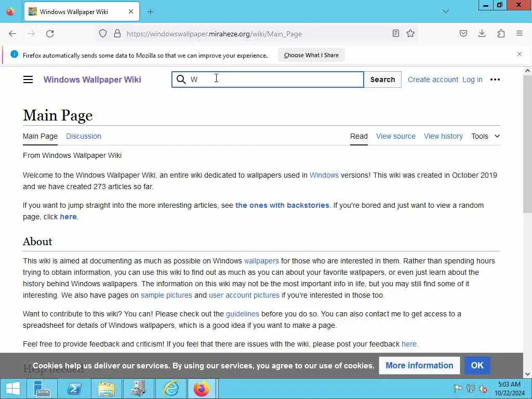Open the user account pictures link
Image resolution: width=532 pixels, height=399 pixels.
[244, 295]
